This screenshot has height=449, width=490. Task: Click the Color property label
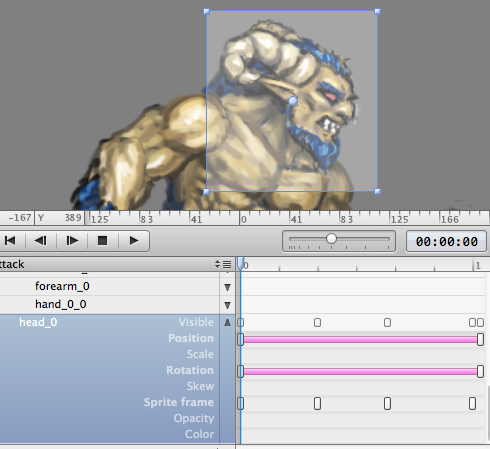[x=199, y=434]
